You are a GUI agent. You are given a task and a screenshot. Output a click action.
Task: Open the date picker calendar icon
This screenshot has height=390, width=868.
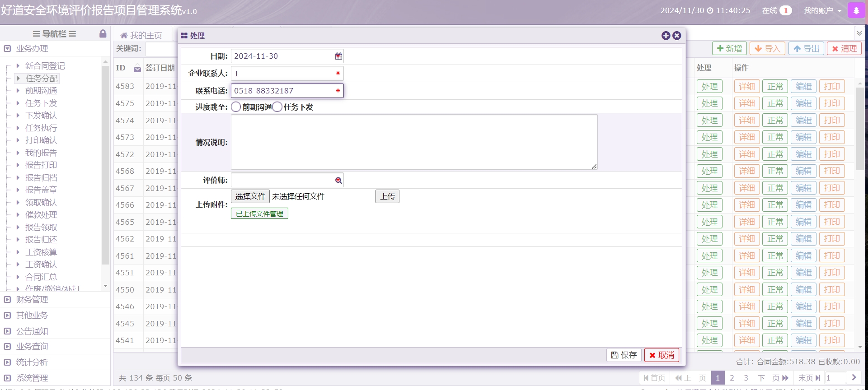pos(338,56)
